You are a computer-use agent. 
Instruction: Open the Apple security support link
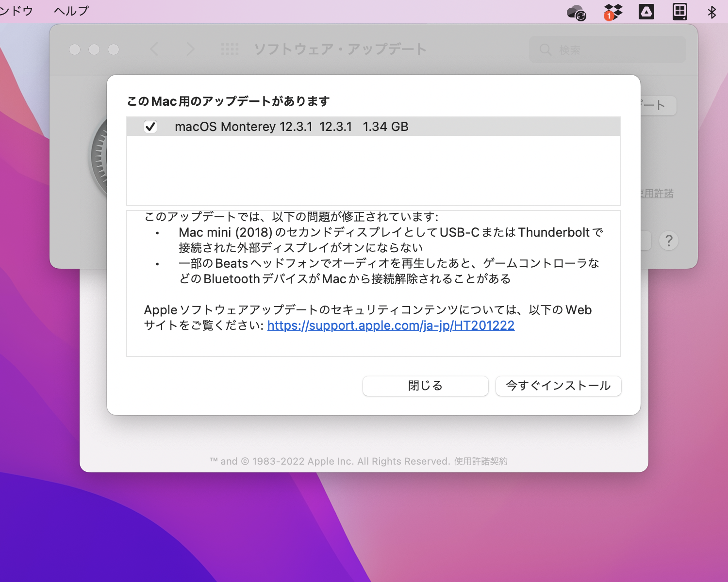tap(390, 325)
